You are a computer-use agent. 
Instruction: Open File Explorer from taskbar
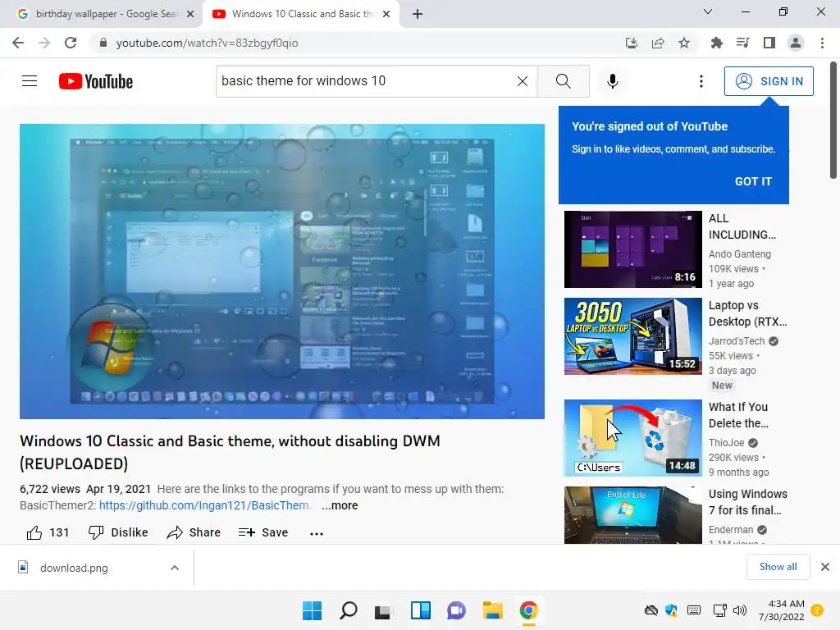[492, 610]
